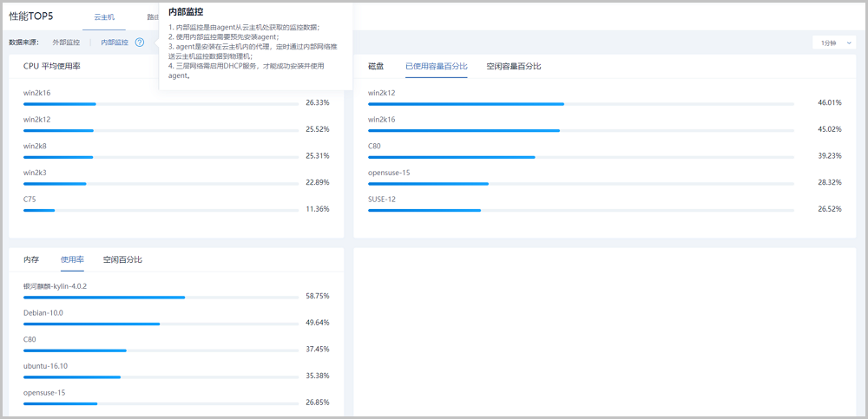Click the 银河麒麟-kylin-4.0.2 memory entry
The width and height of the screenshot is (868, 419).
pyautogui.click(x=55, y=285)
